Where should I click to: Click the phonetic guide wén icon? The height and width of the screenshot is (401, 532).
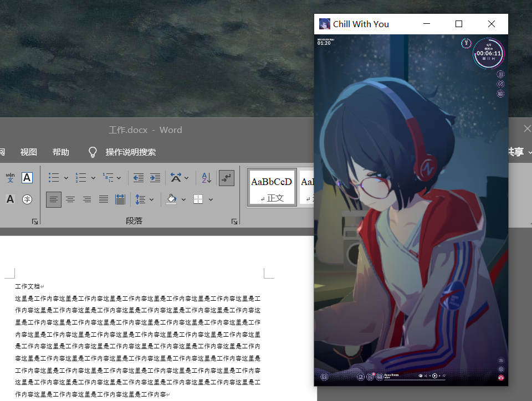10,178
